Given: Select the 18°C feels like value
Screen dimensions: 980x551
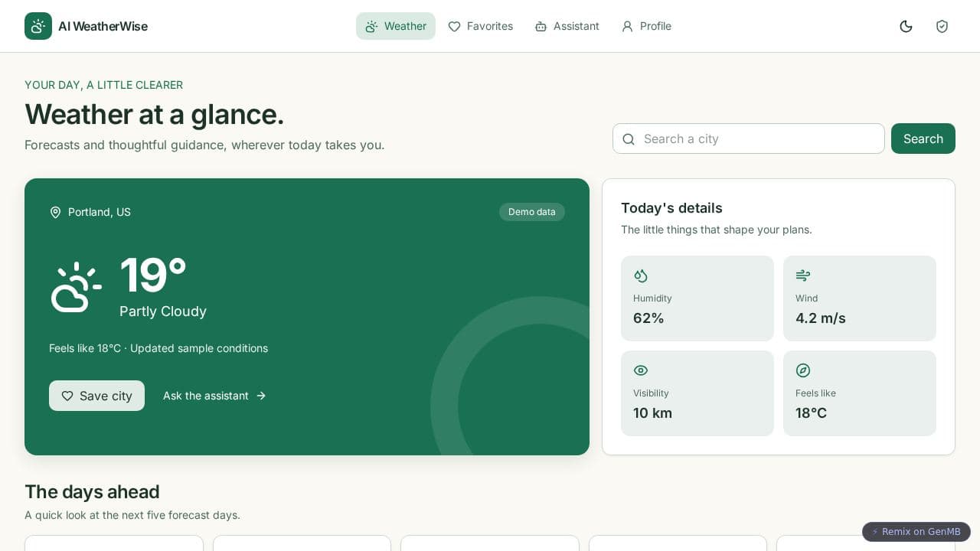Looking at the screenshot, I should click(811, 413).
